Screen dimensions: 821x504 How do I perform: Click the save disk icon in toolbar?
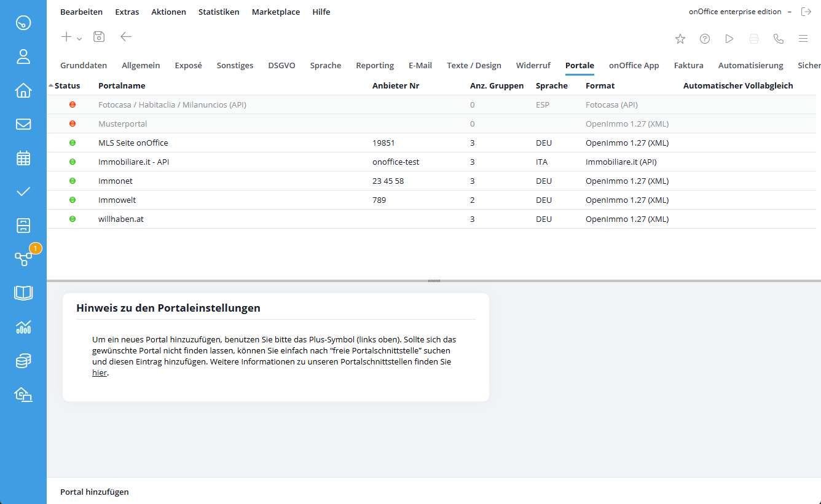coord(99,37)
